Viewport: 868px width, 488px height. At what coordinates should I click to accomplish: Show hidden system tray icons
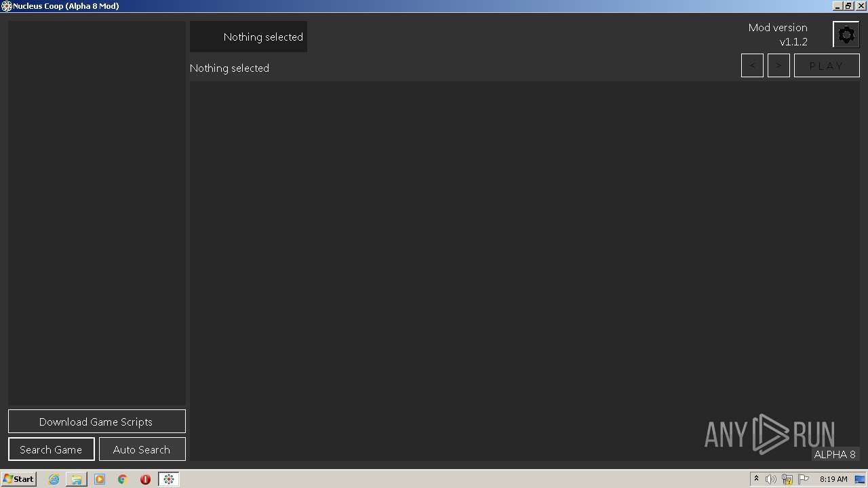757,479
